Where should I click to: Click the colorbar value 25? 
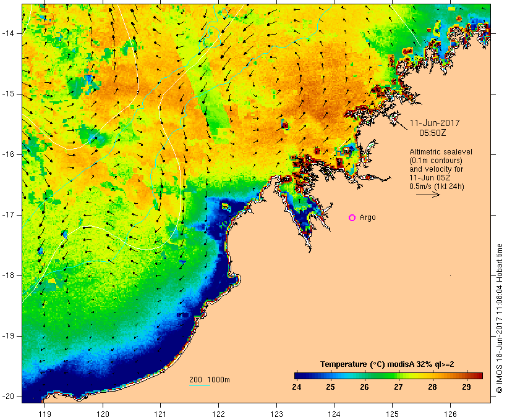click(330, 387)
